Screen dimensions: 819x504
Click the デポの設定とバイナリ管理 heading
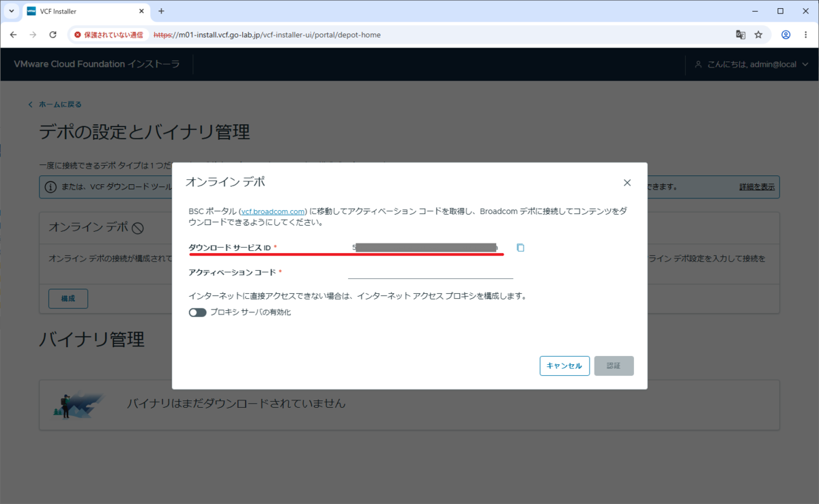pos(144,132)
